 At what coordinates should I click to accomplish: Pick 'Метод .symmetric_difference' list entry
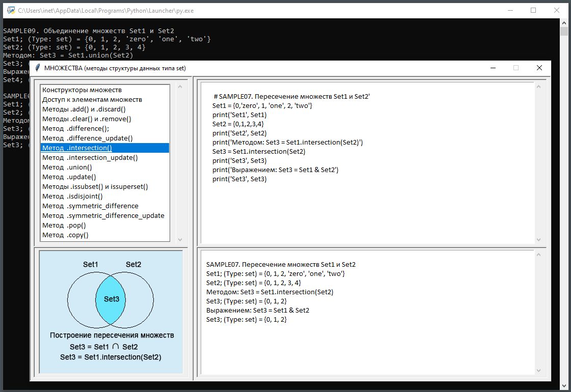click(90, 206)
